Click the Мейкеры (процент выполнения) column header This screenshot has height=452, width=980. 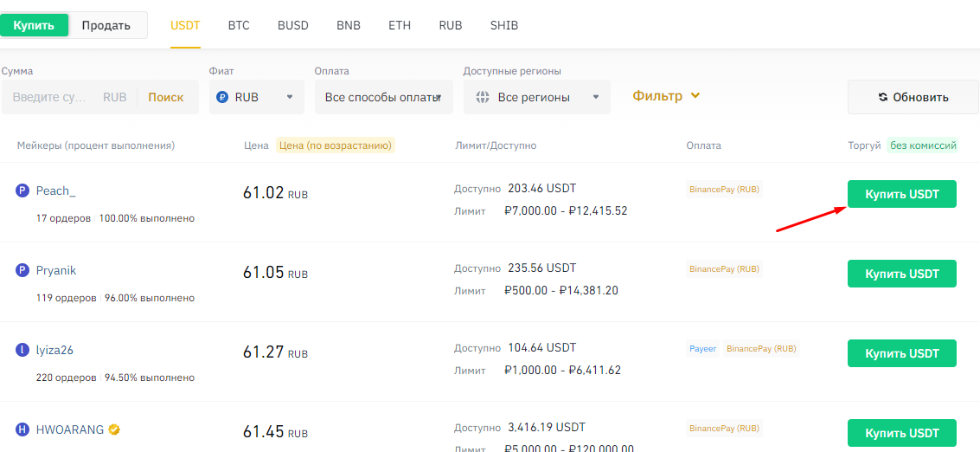pos(96,145)
